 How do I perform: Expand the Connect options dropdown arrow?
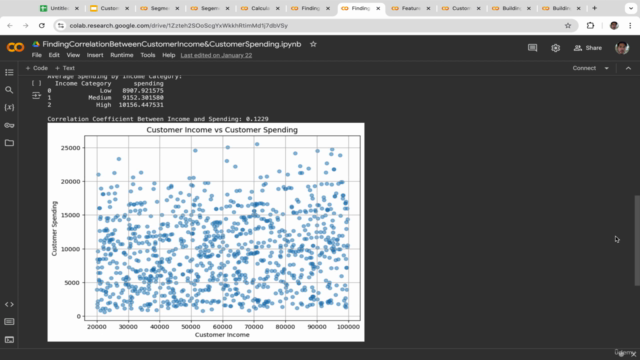point(607,68)
